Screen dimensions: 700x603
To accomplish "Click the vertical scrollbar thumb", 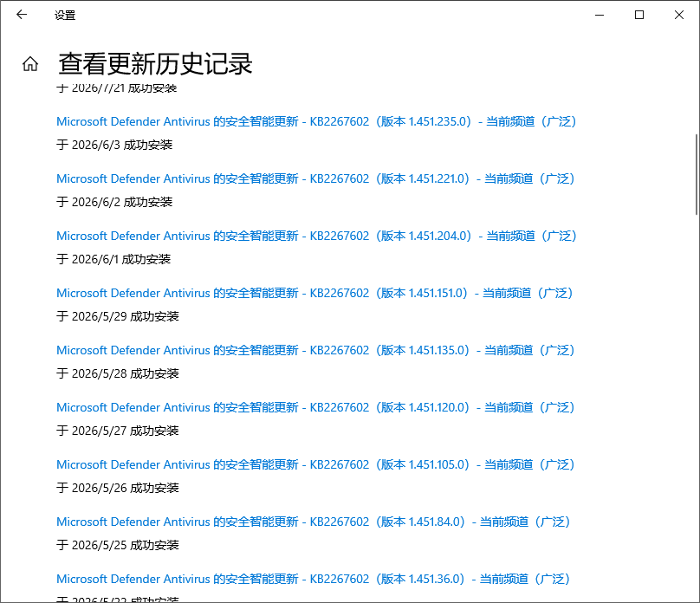I will click(697, 174).
